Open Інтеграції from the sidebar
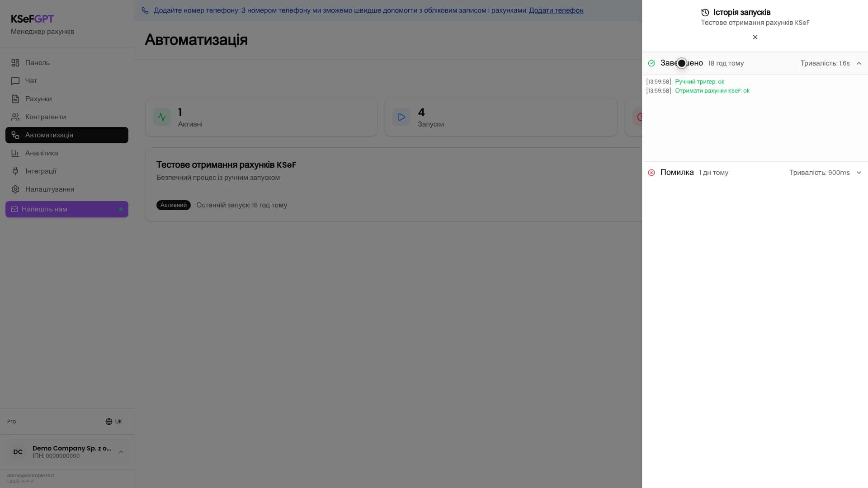The image size is (868, 488). (x=67, y=171)
